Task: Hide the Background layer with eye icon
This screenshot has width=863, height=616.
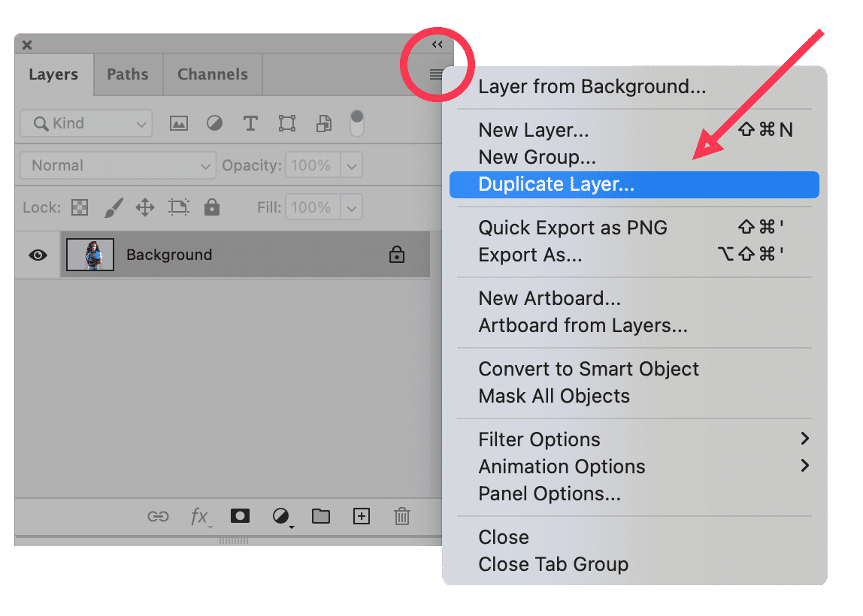Action: [37, 255]
